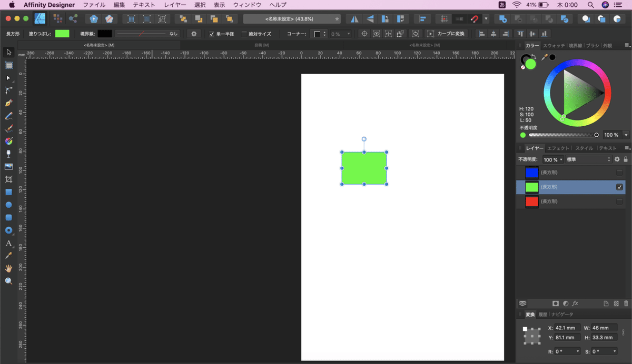Click the カーブに変換 button
The image size is (632, 364).
(446, 34)
